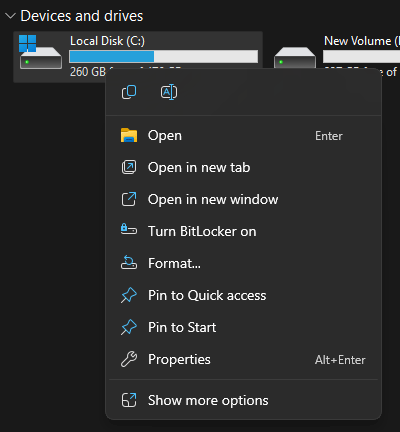The image size is (400, 432).
Task: Click the Rename icon in context menu
Action: (169, 92)
